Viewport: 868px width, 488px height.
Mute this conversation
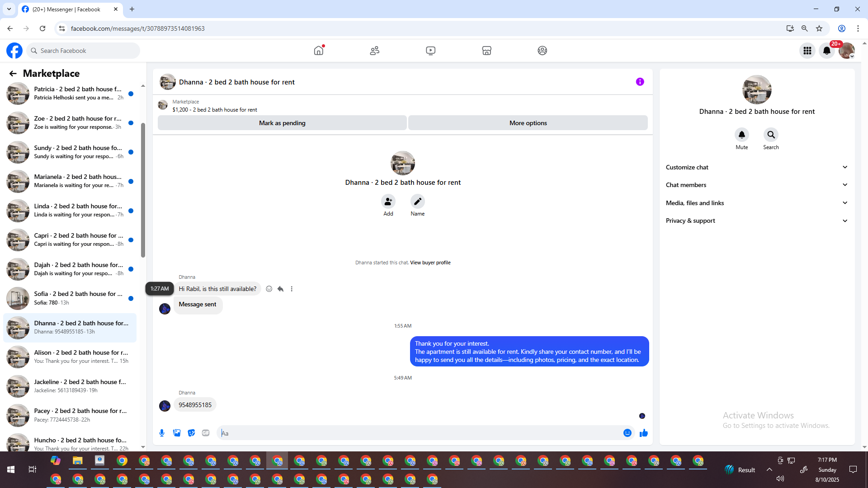(x=741, y=135)
